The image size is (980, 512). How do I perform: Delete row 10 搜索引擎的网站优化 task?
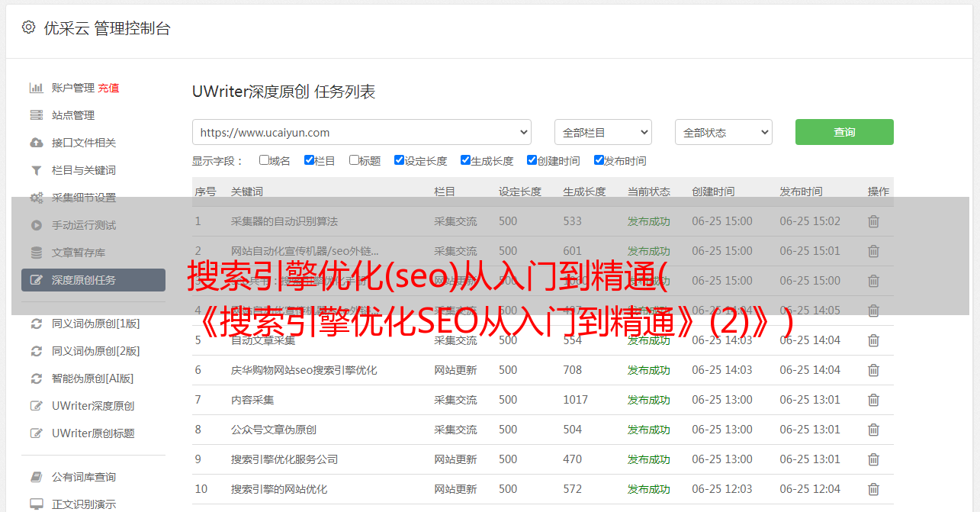coord(873,489)
